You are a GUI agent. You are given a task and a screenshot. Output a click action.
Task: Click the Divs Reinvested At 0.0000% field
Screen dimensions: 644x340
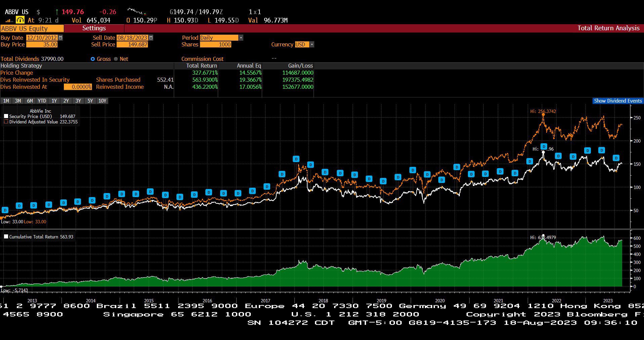(78, 87)
